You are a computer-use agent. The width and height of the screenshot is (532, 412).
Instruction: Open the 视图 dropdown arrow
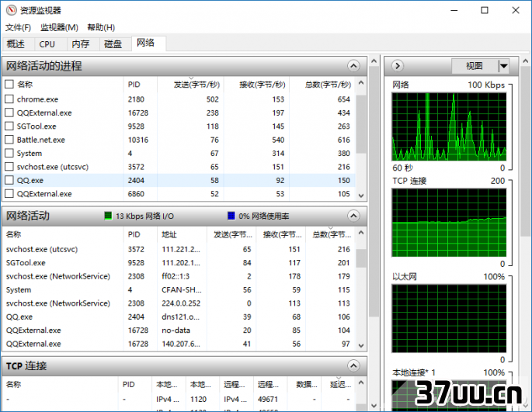coord(503,66)
